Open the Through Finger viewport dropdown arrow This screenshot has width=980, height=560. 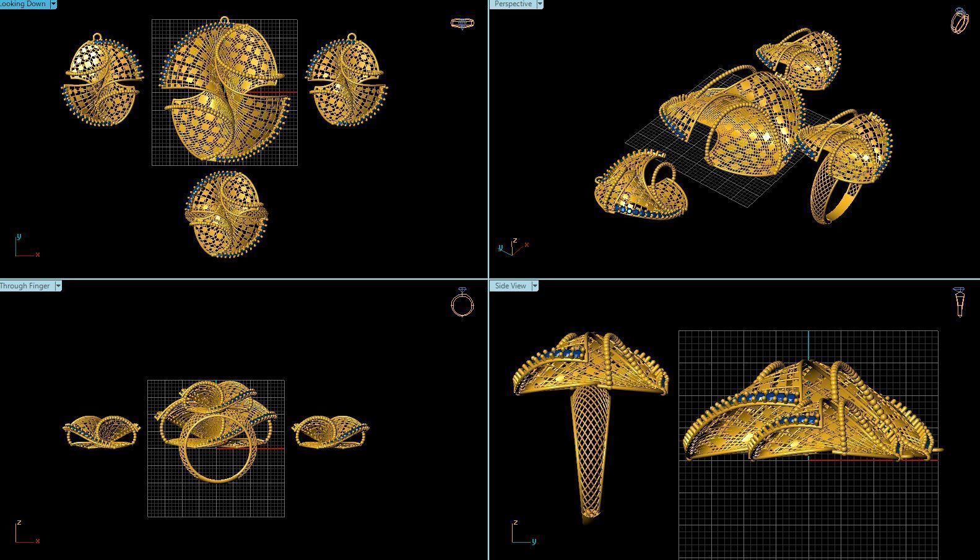[58, 285]
